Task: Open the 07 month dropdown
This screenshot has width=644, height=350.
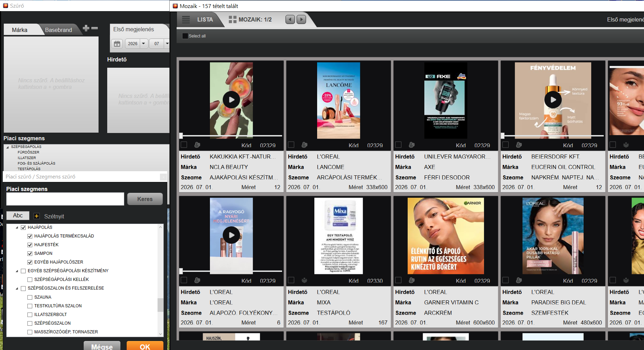Action: point(167,44)
